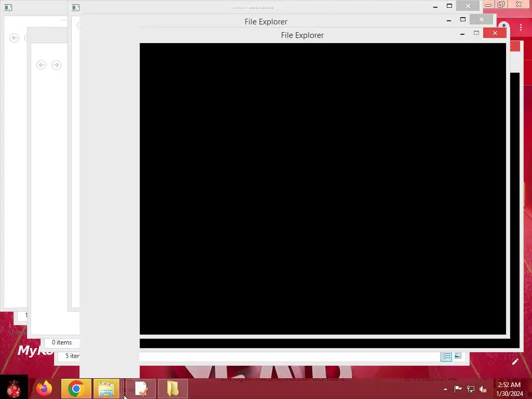Minimize the front File Explorer window
Image resolution: width=532 pixels, height=399 pixels.
462,34
